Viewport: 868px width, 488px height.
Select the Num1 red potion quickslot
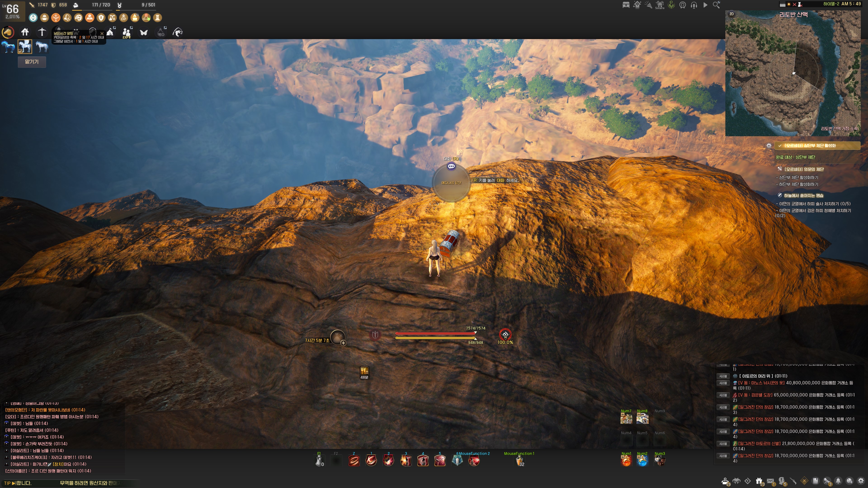[x=626, y=461]
